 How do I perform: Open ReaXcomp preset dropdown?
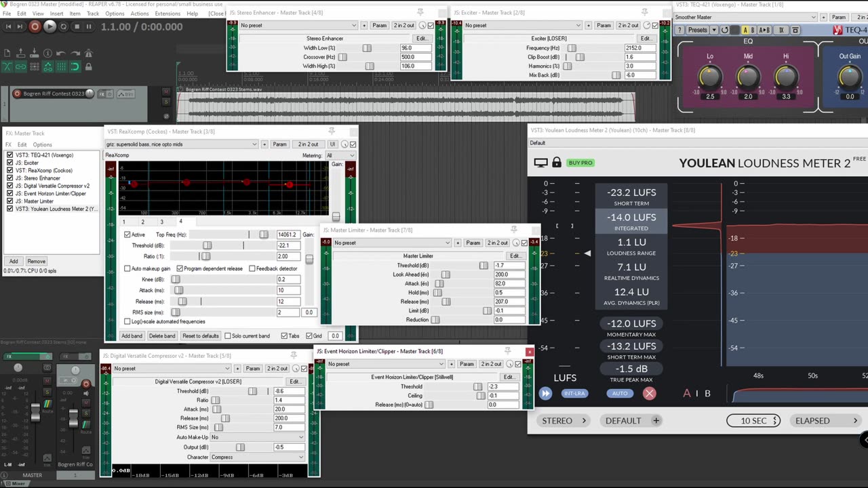click(x=182, y=144)
